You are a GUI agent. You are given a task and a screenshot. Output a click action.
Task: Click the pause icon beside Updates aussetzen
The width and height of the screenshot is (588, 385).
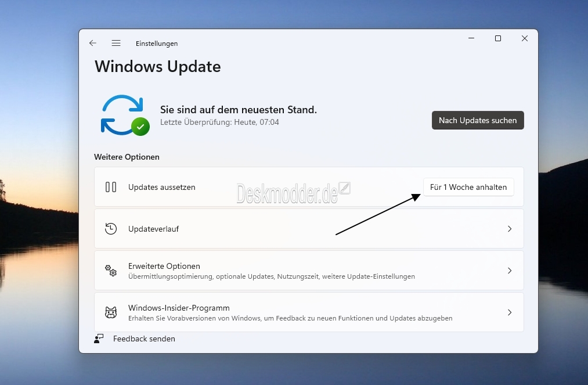[111, 187]
